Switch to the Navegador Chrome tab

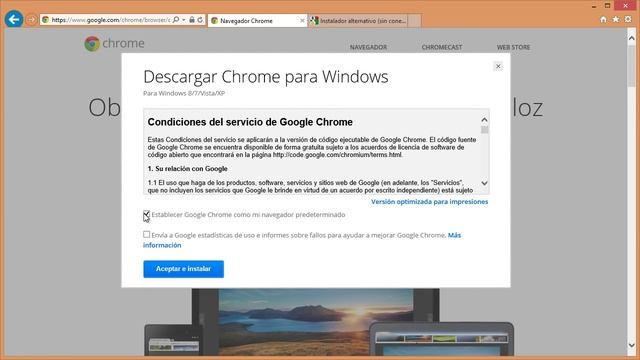tap(257, 20)
